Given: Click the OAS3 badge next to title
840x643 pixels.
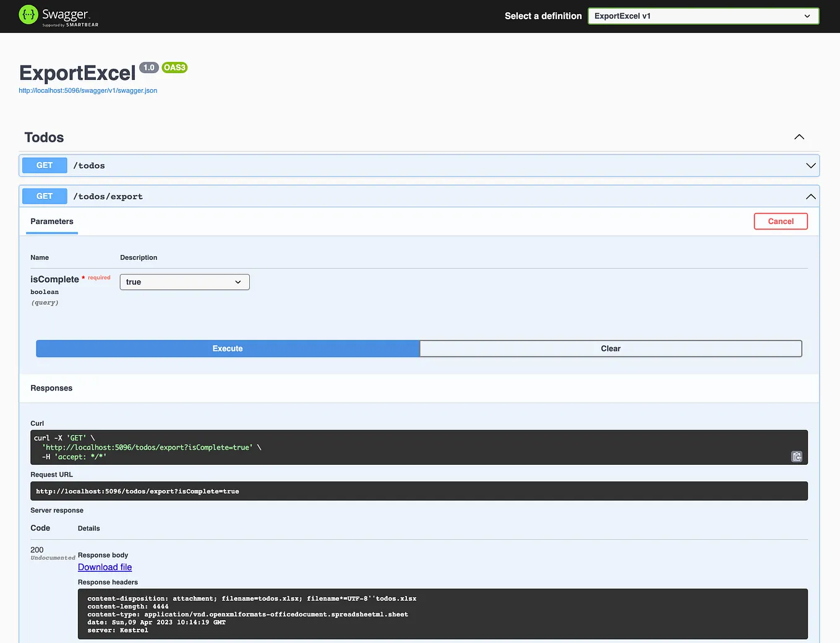Looking at the screenshot, I should click(x=174, y=67).
